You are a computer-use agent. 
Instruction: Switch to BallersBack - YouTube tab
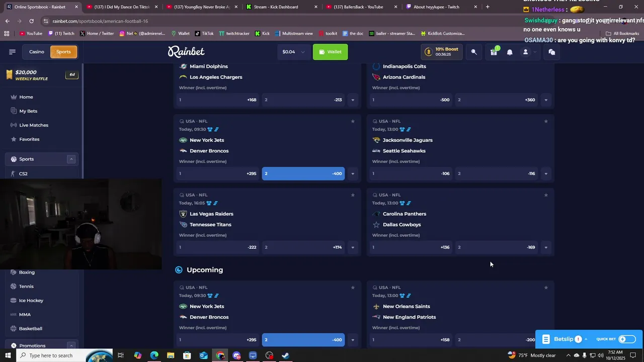pos(361,7)
